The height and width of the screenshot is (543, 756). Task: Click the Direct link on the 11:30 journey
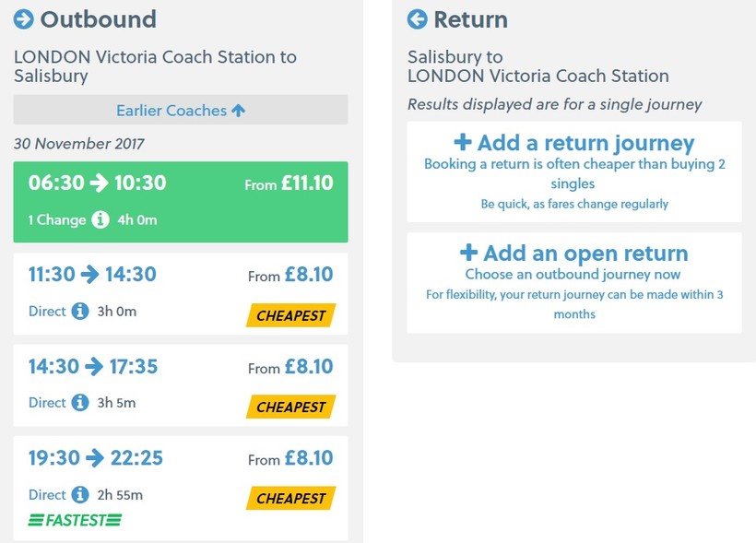tap(47, 311)
